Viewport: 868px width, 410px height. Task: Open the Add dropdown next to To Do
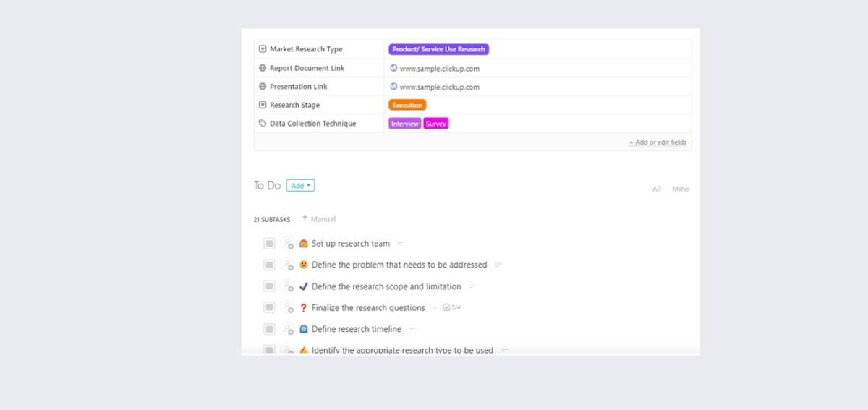(x=300, y=186)
